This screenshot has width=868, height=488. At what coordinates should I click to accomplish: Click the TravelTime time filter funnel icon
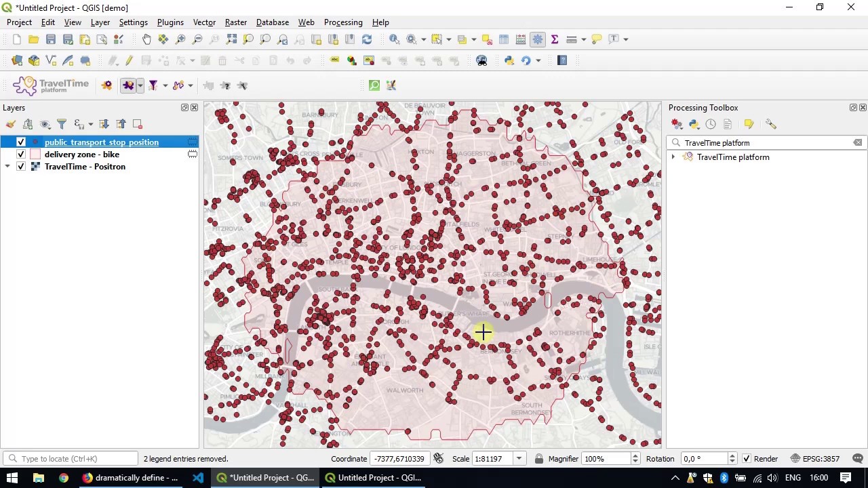coord(153,85)
